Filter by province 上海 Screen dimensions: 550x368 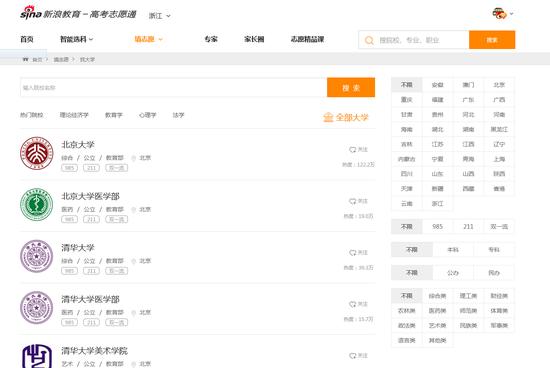[499, 159]
